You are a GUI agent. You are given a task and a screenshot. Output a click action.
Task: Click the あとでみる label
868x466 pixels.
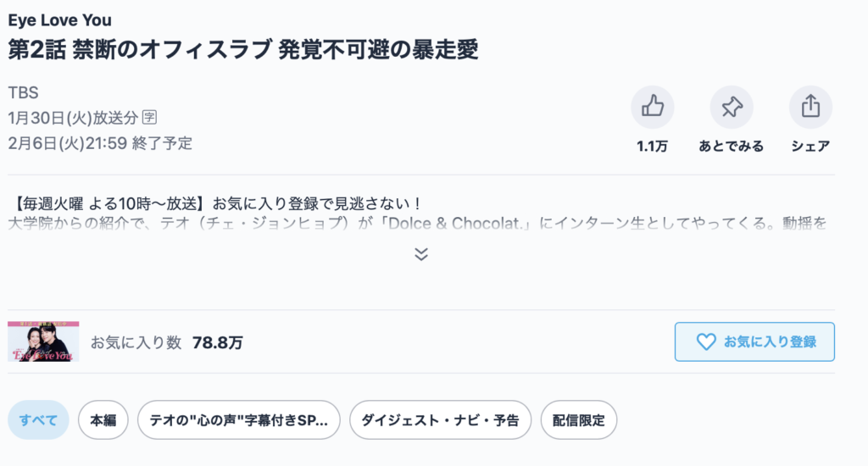(731, 147)
